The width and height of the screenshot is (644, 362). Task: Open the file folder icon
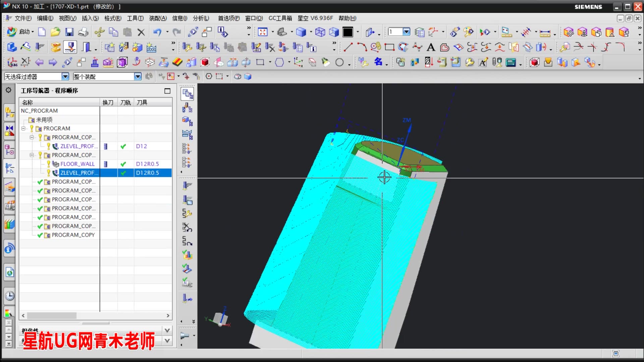click(55, 32)
